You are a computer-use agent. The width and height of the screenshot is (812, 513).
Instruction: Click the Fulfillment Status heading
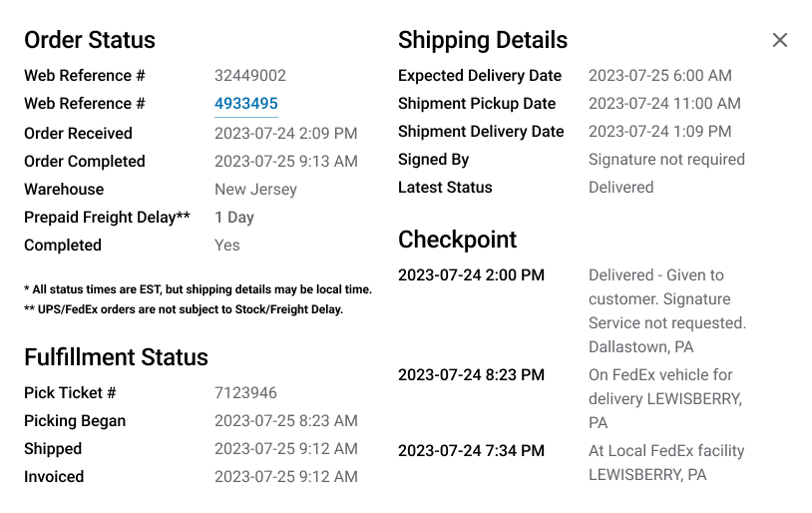coord(116,357)
